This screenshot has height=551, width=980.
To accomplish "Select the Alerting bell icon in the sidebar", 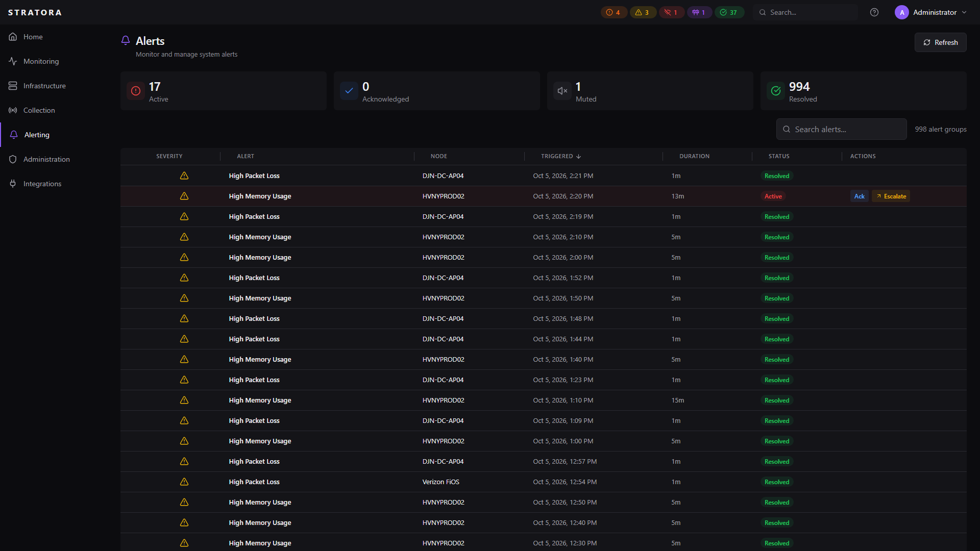I will [x=14, y=135].
